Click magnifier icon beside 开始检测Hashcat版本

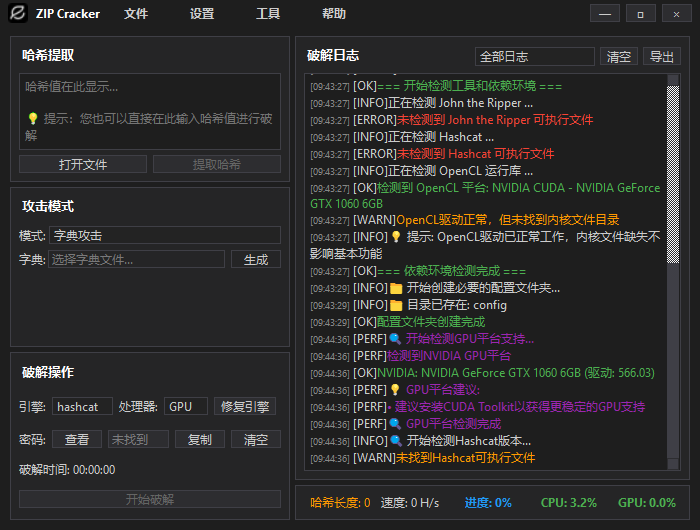click(x=396, y=441)
